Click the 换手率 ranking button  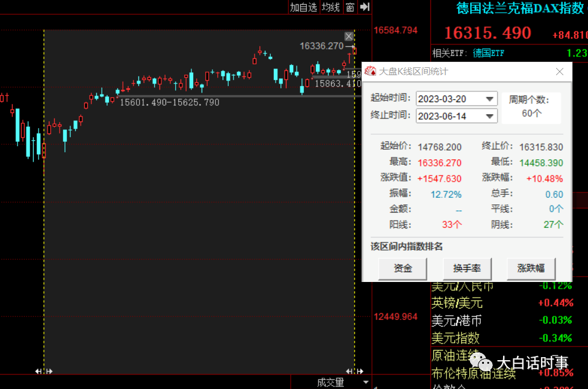tap(467, 268)
